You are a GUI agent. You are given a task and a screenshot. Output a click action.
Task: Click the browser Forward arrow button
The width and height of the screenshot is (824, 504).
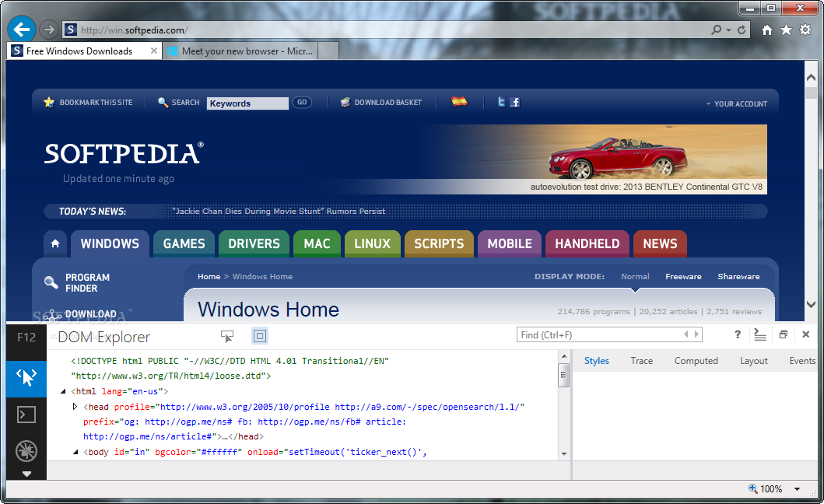click(49, 30)
